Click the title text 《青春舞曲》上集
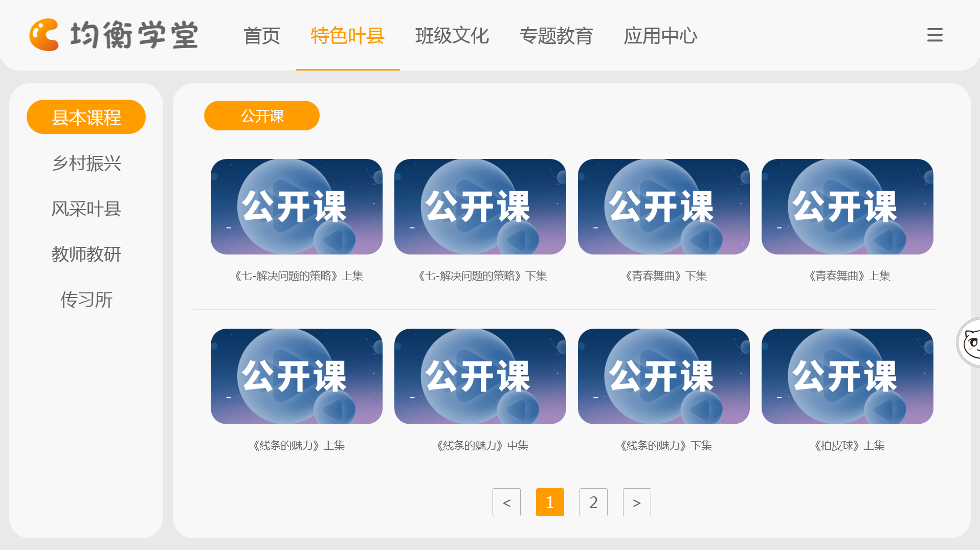 point(849,276)
